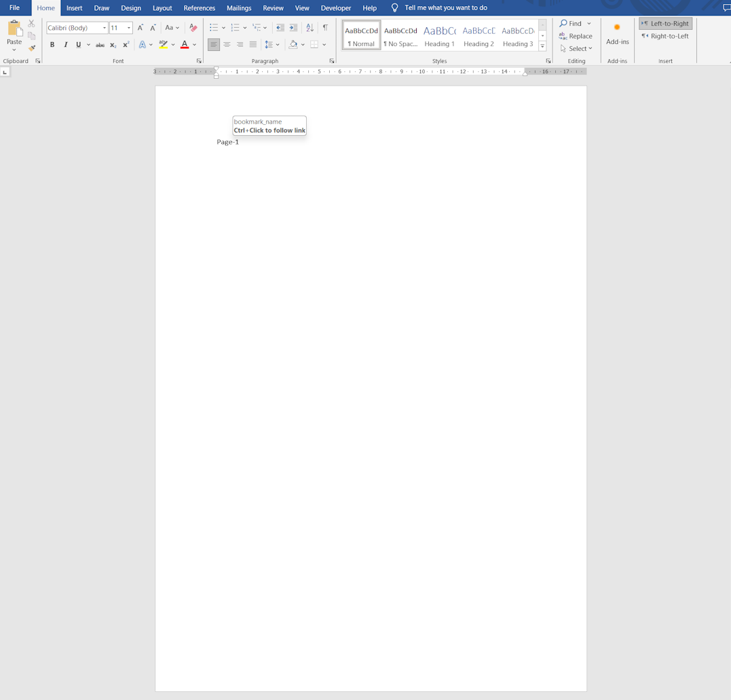731x700 pixels.
Task: Apply the Heading 1 style
Action: point(440,35)
